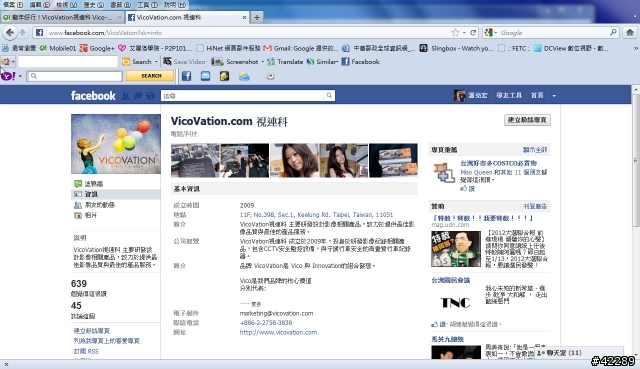Select the wall item in left sidebar

(93, 184)
